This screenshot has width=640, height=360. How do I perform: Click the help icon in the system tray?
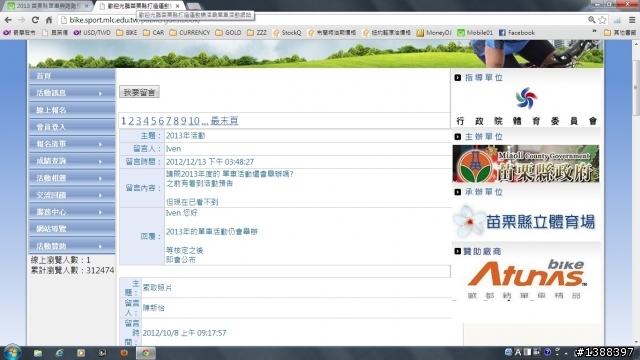(547, 352)
